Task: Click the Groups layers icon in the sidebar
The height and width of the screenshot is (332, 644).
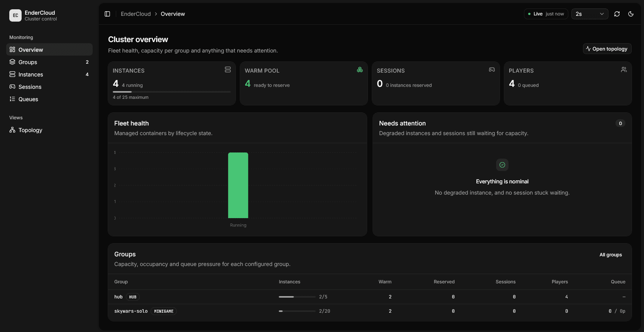Action: pyautogui.click(x=12, y=62)
